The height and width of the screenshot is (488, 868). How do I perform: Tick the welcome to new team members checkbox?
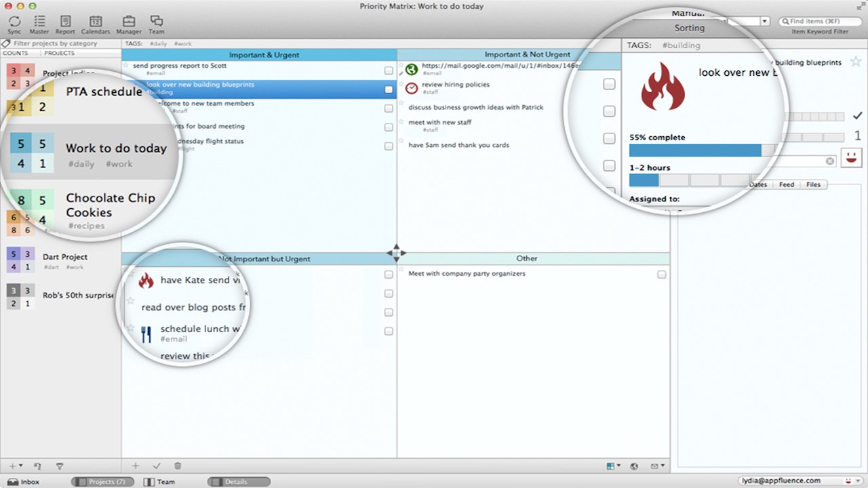pyautogui.click(x=389, y=108)
